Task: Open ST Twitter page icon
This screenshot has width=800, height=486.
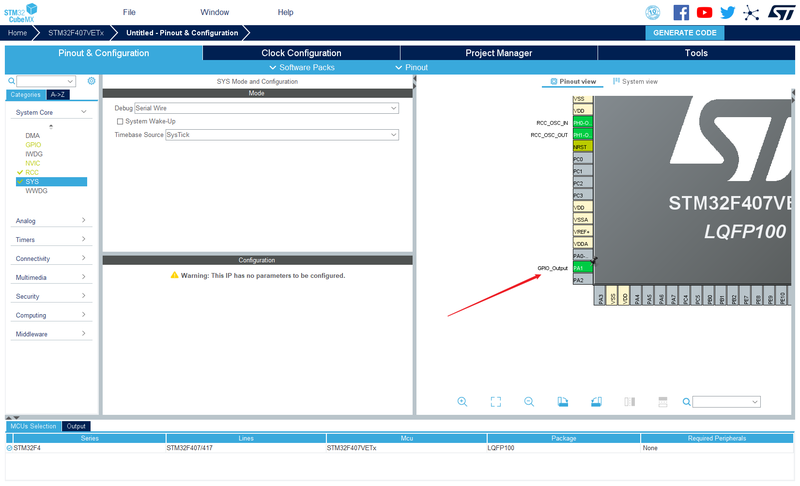Action: click(x=728, y=12)
